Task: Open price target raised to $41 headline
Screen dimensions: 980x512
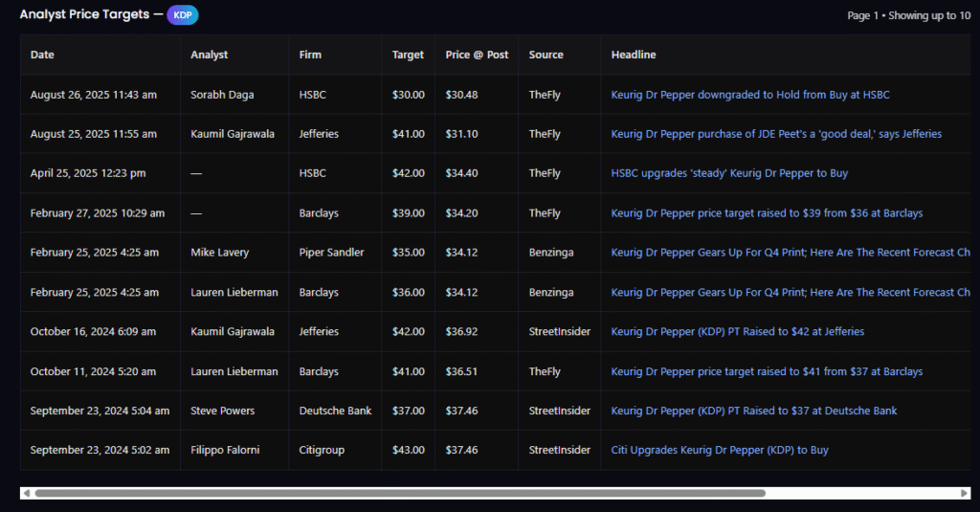Action: (x=767, y=371)
